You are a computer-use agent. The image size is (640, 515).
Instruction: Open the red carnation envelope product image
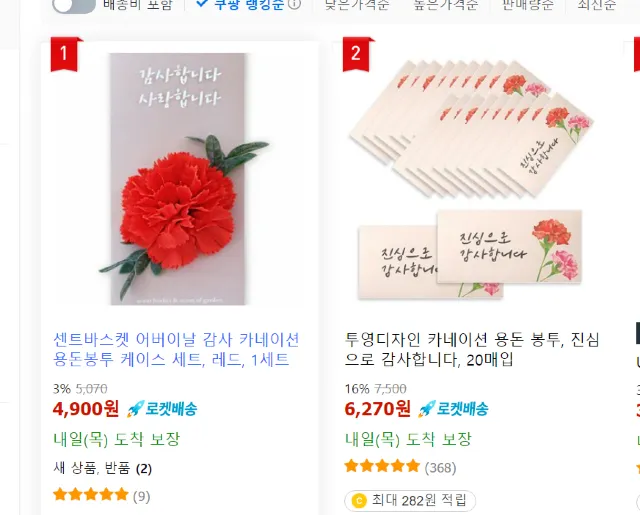(x=179, y=179)
